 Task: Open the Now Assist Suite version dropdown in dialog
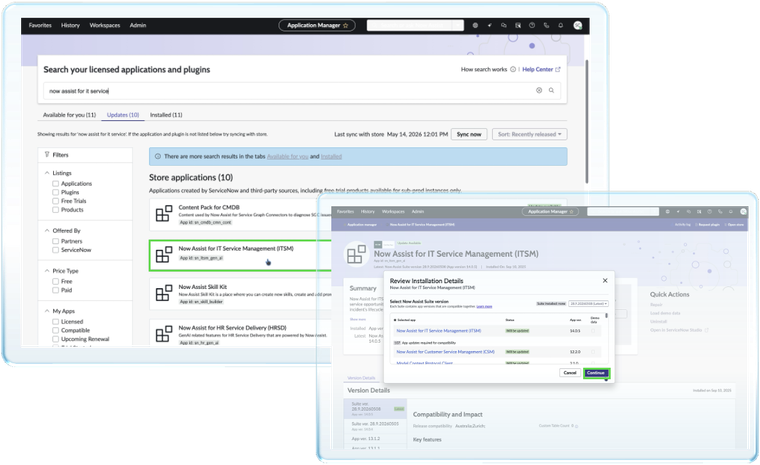click(588, 304)
